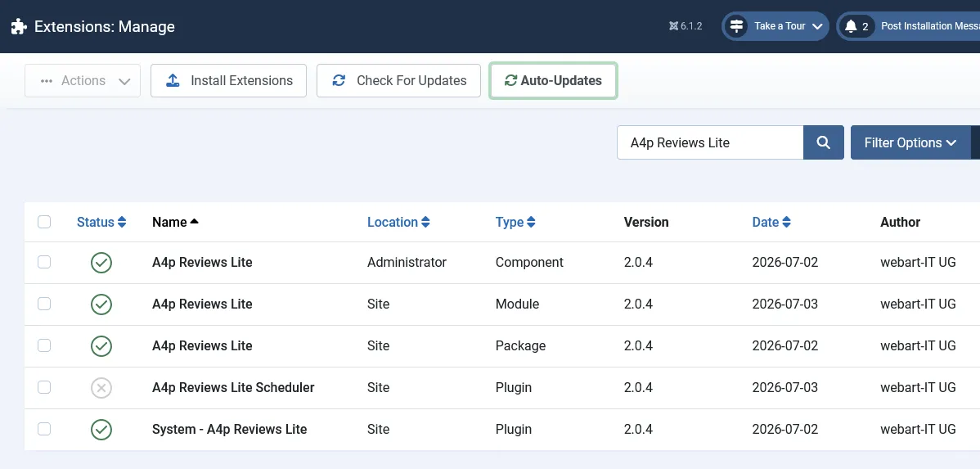Click the Administrator location cell
Image resolution: width=980 pixels, height=469 pixels.
407,263
